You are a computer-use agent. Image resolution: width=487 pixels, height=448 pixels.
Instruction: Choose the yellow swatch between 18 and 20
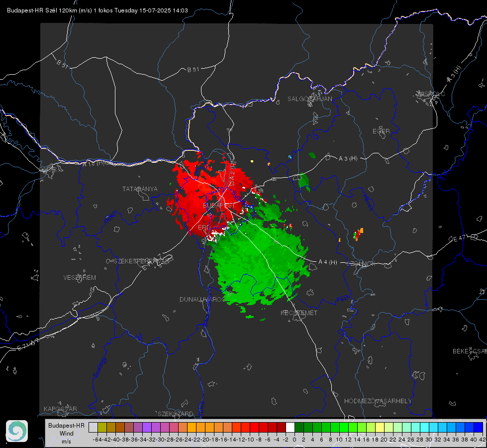coord(380,427)
